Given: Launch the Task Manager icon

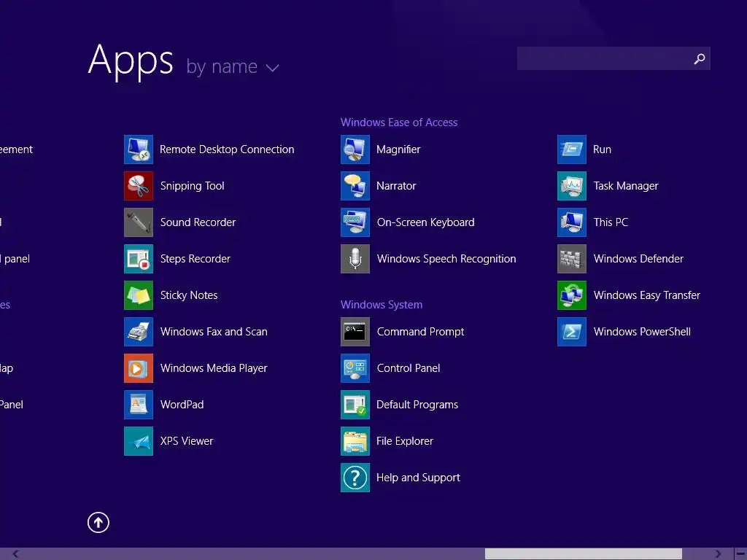Looking at the screenshot, I should pos(572,186).
